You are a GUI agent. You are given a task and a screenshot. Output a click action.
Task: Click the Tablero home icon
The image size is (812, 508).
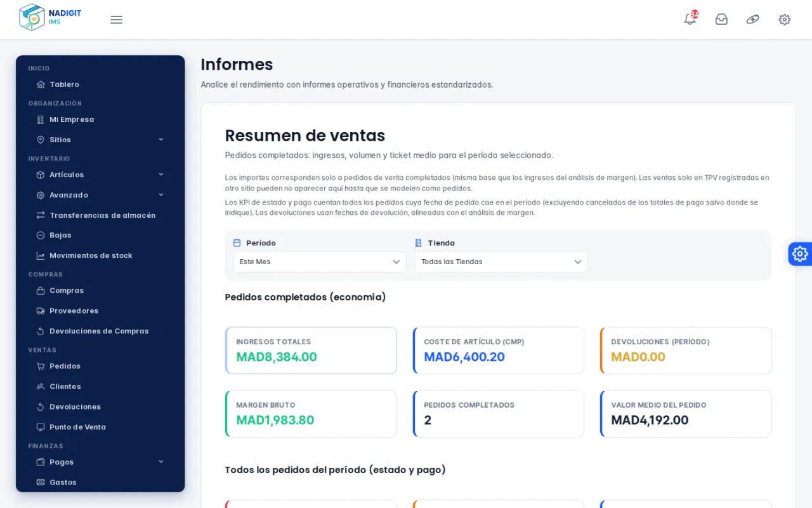click(x=41, y=84)
